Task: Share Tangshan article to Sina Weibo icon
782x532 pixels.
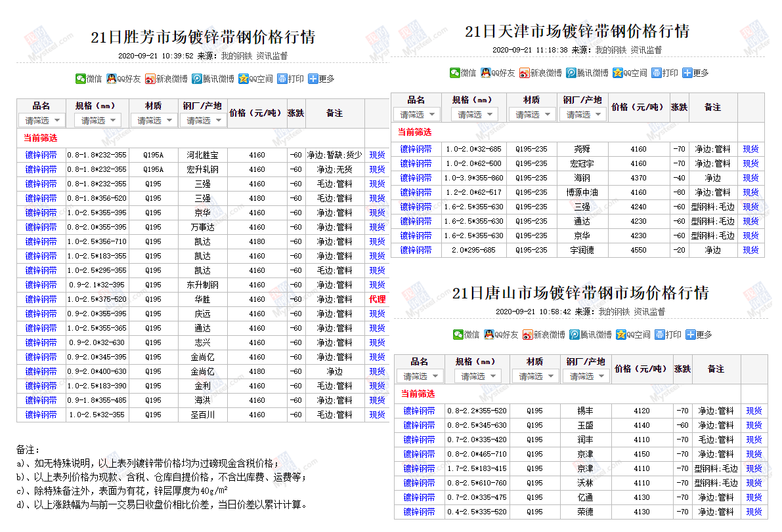Action: coord(528,335)
